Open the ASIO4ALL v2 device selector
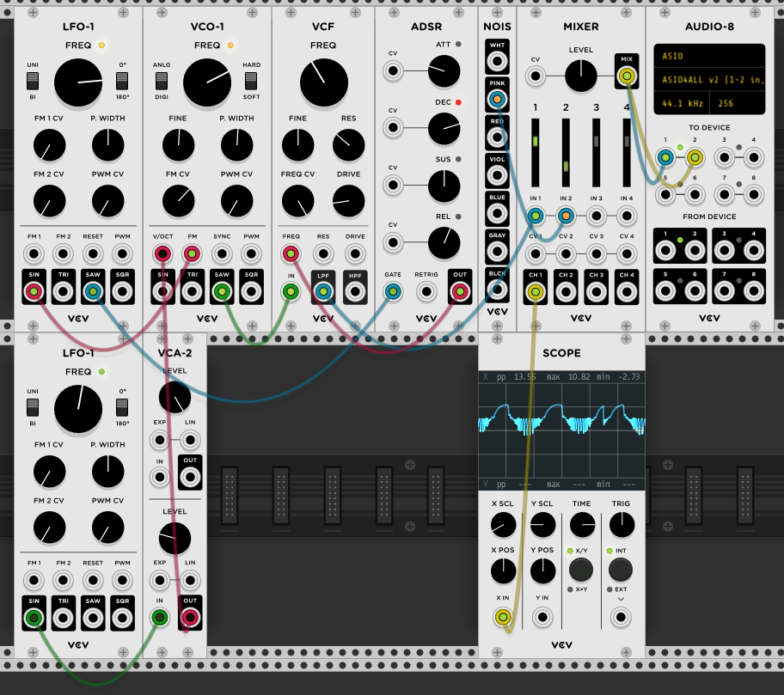 coord(708,79)
